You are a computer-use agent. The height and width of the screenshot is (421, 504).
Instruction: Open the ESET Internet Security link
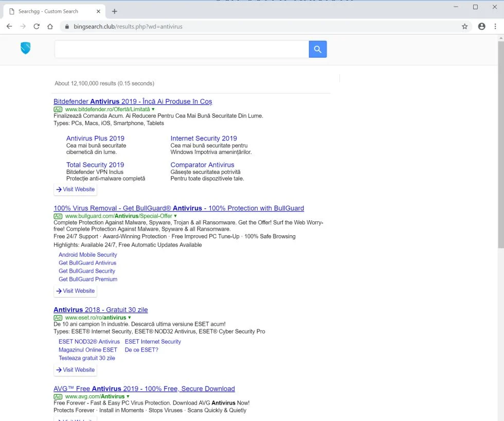[153, 342]
